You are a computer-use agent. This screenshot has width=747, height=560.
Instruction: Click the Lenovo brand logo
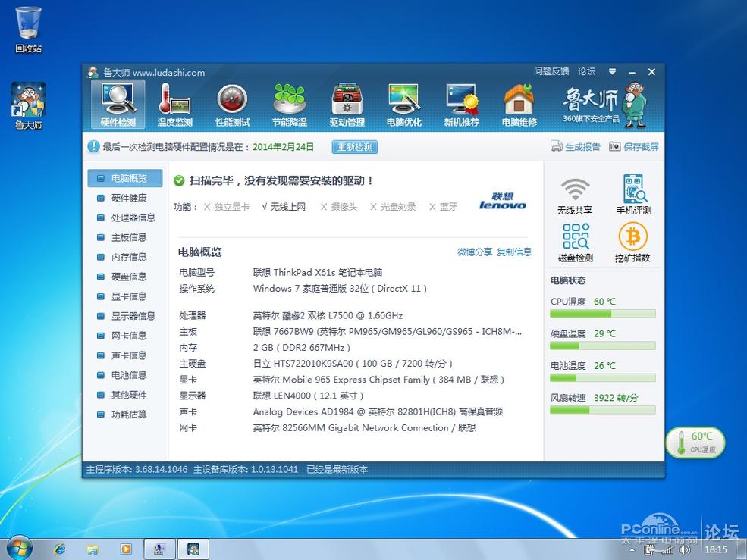coord(503,202)
